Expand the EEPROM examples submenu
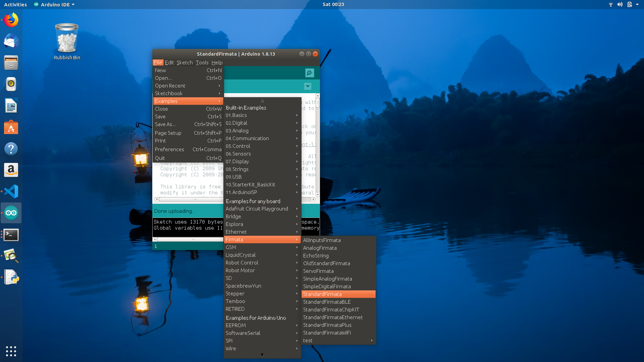This screenshot has height=362, width=644. point(262,325)
